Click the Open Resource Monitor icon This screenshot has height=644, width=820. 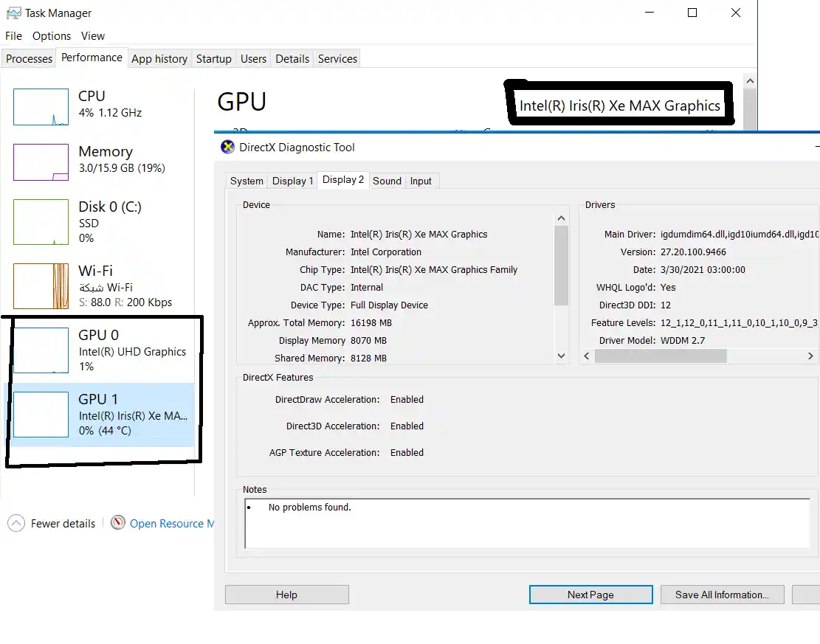coord(118,523)
